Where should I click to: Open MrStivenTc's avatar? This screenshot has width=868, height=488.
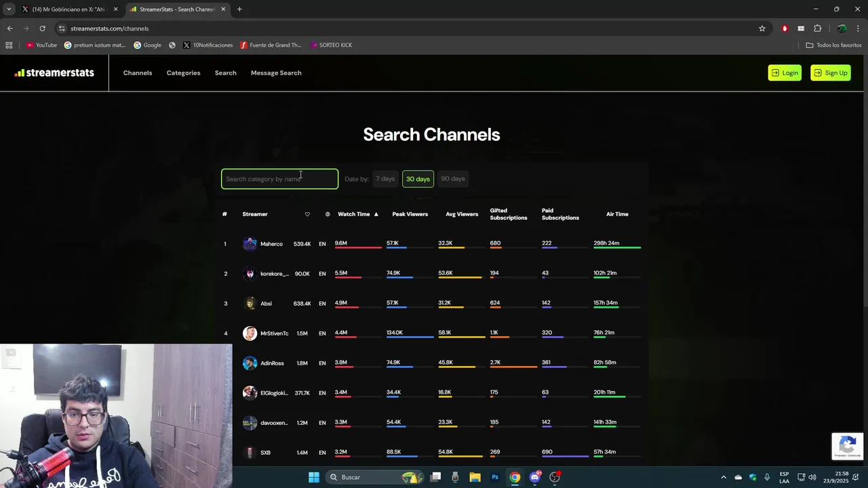(x=250, y=333)
